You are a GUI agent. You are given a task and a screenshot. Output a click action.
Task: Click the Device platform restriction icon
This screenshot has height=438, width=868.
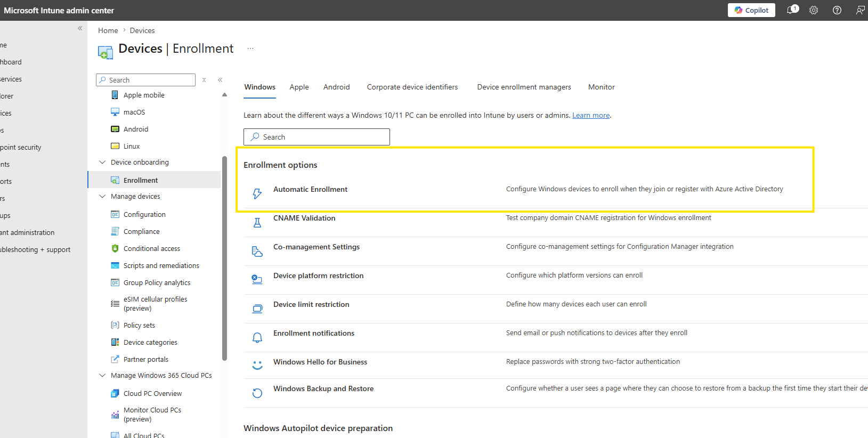(x=257, y=280)
